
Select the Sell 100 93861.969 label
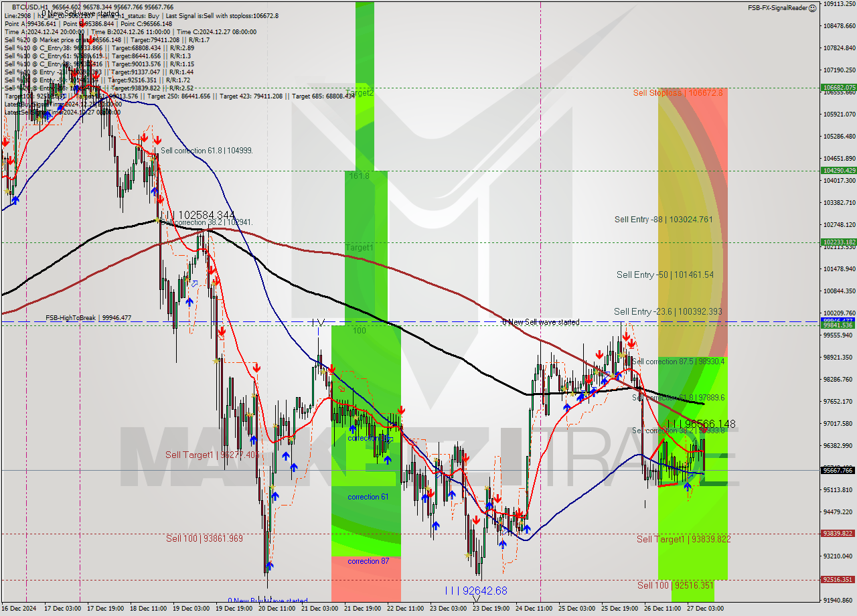tap(204, 538)
